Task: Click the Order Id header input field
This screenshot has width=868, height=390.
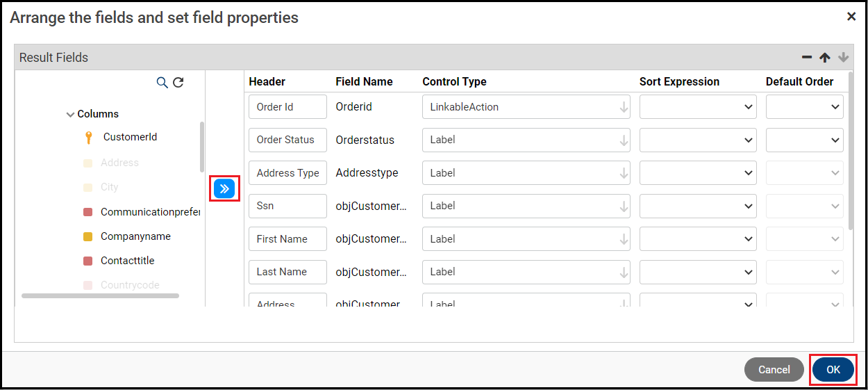Action: point(287,107)
